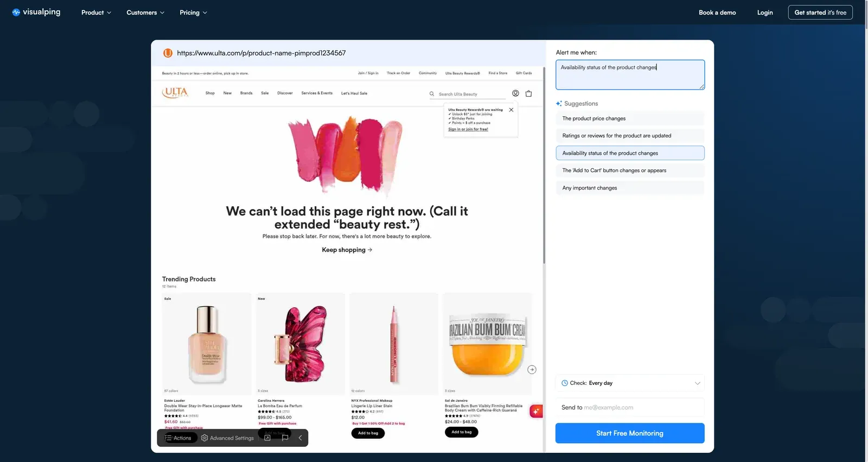Select suggestion Availability status of the product changes
868x462 pixels.
coord(630,153)
